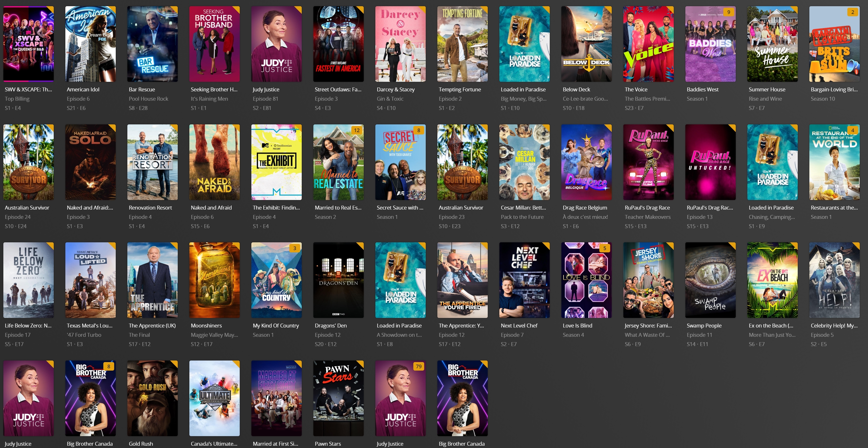Click the 8 badge on Secret Sauce
Viewport: 868px width, 448px height.
(419, 130)
